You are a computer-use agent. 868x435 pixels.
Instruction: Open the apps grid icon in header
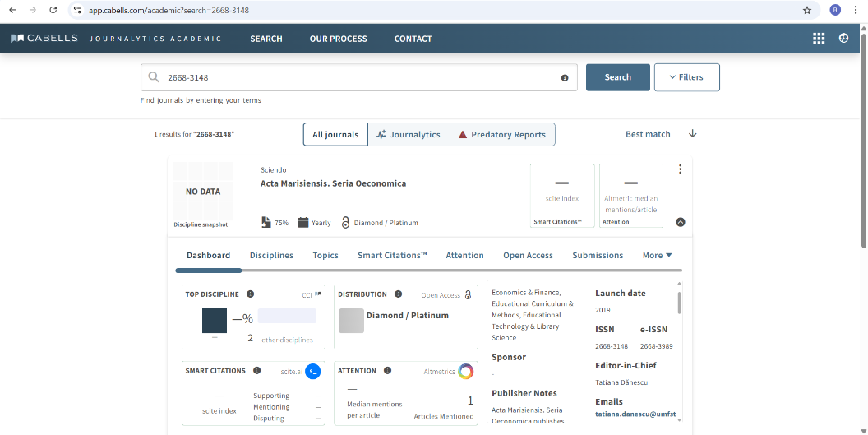point(819,38)
